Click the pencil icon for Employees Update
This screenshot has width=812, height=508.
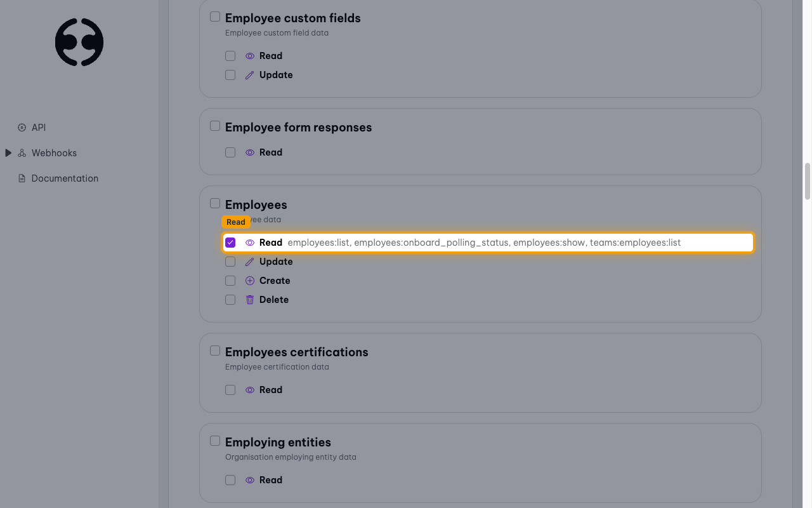pyautogui.click(x=250, y=262)
